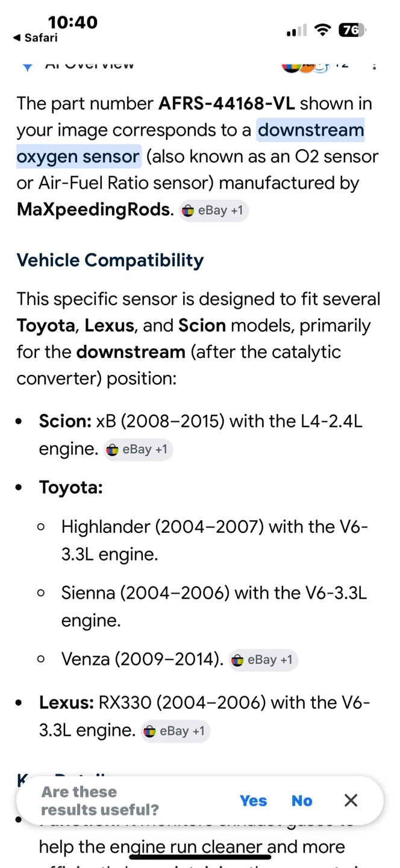This screenshot has width=400, height=868.
Task: Tap the Vehicle Compatibility heading
Action: [x=110, y=260]
